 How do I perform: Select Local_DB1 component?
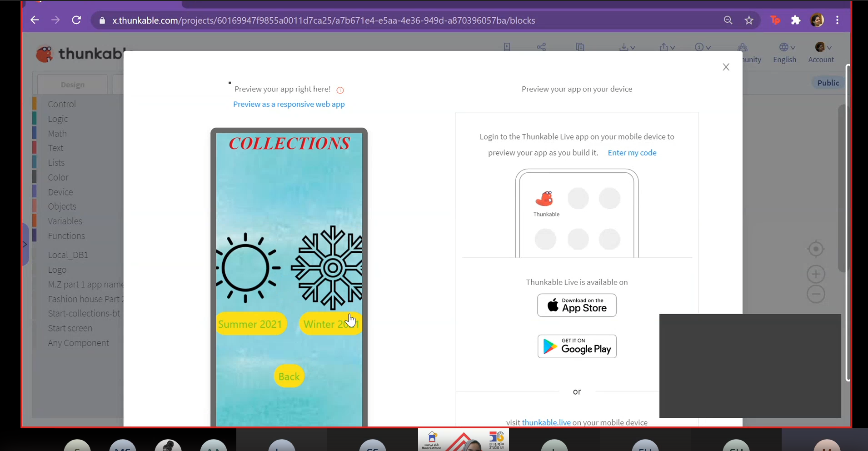point(68,255)
